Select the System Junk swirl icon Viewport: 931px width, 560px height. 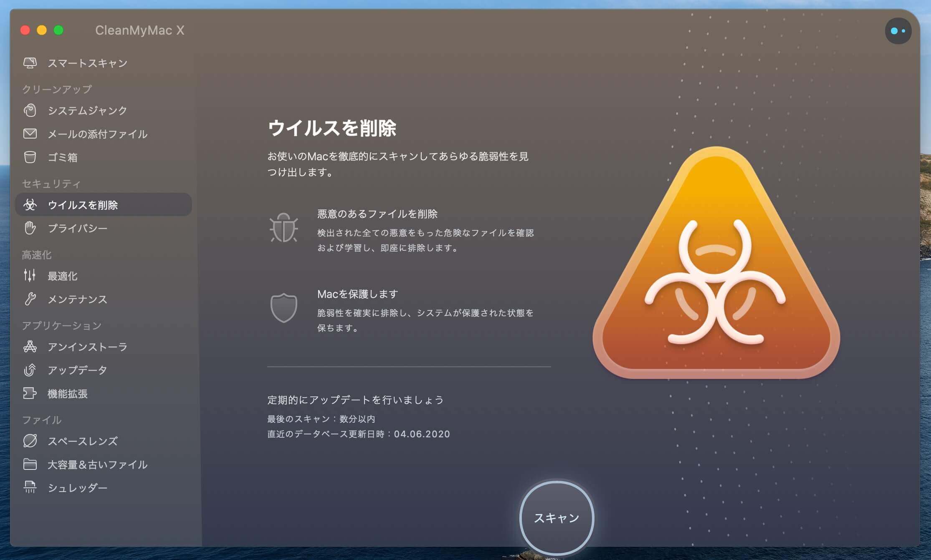30,111
